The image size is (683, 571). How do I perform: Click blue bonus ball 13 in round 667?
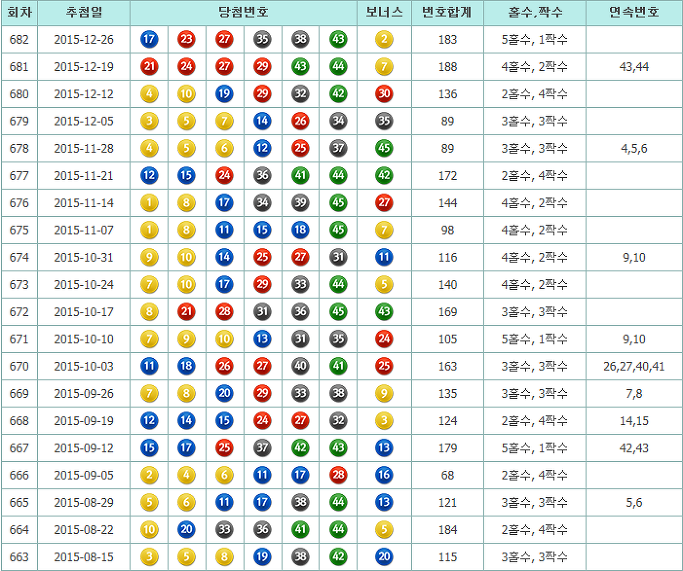[384, 448]
